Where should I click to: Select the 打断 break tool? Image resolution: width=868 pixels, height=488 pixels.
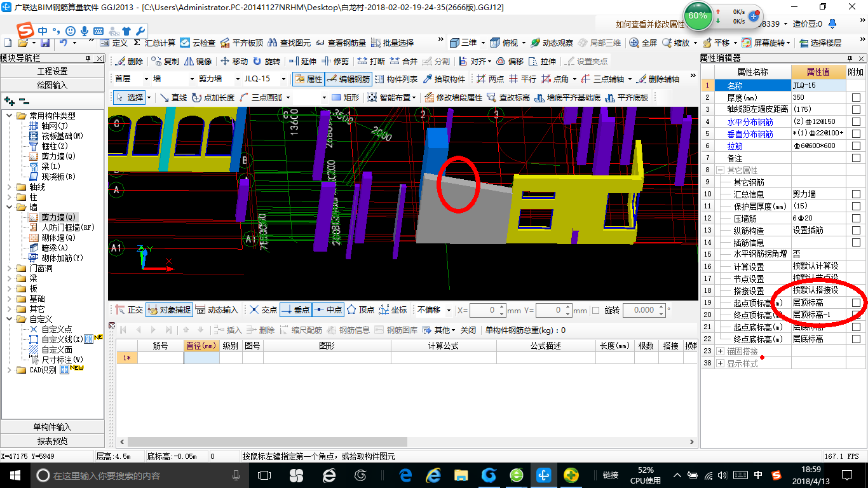pyautogui.click(x=371, y=62)
